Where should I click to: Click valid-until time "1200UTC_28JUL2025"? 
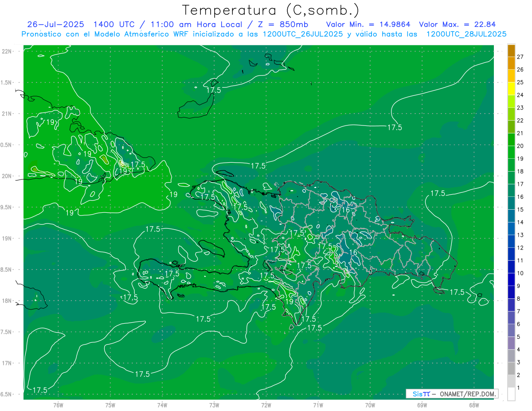click(x=466, y=34)
